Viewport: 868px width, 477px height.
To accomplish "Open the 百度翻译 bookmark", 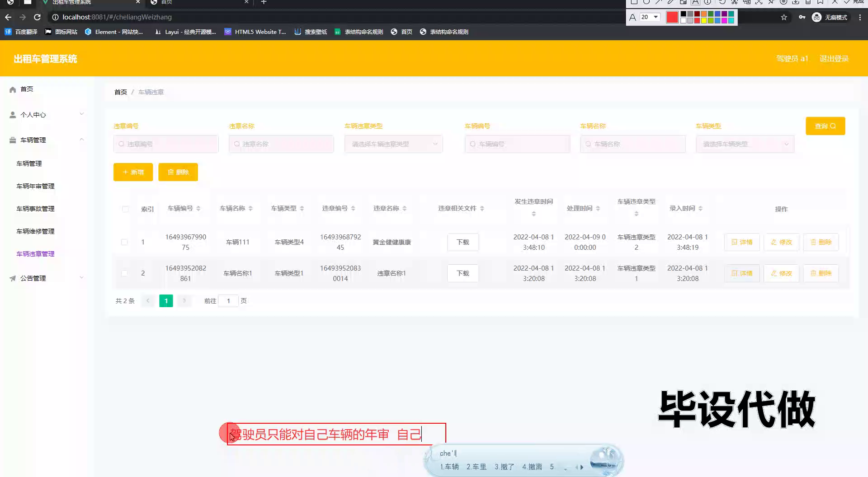I will [21, 32].
